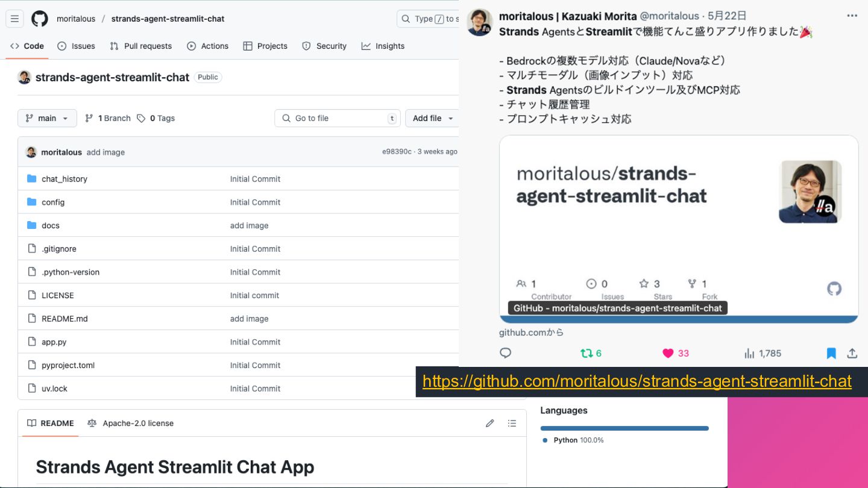Open the .python-version file
This screenshot has height=488, width=868.
[71, 272]
